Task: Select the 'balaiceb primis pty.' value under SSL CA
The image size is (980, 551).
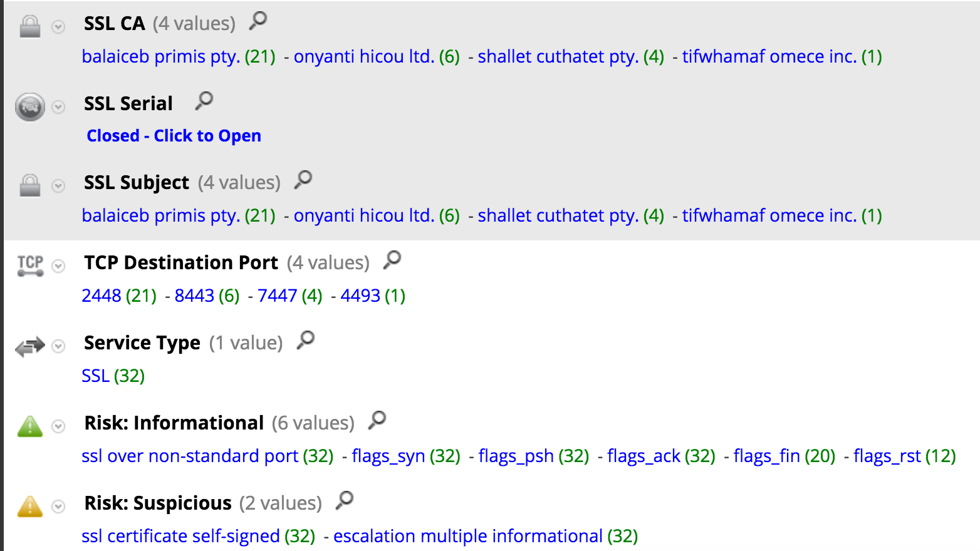Action: point(160,56)
